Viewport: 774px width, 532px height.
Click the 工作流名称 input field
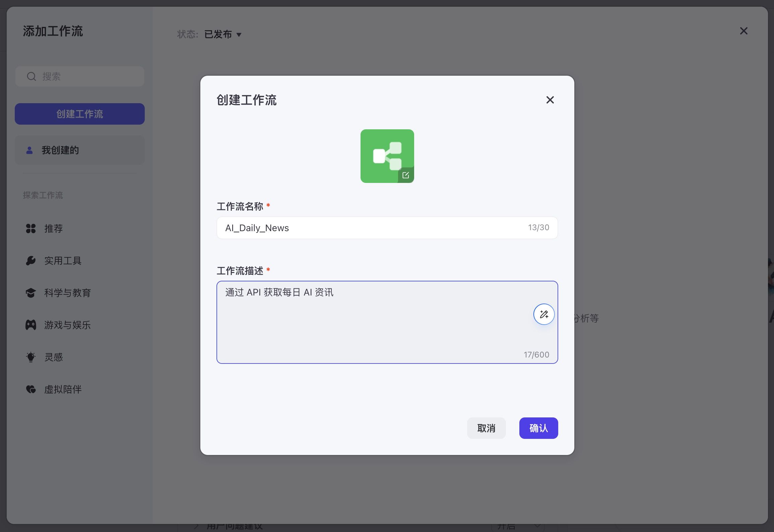pos(369,228)
